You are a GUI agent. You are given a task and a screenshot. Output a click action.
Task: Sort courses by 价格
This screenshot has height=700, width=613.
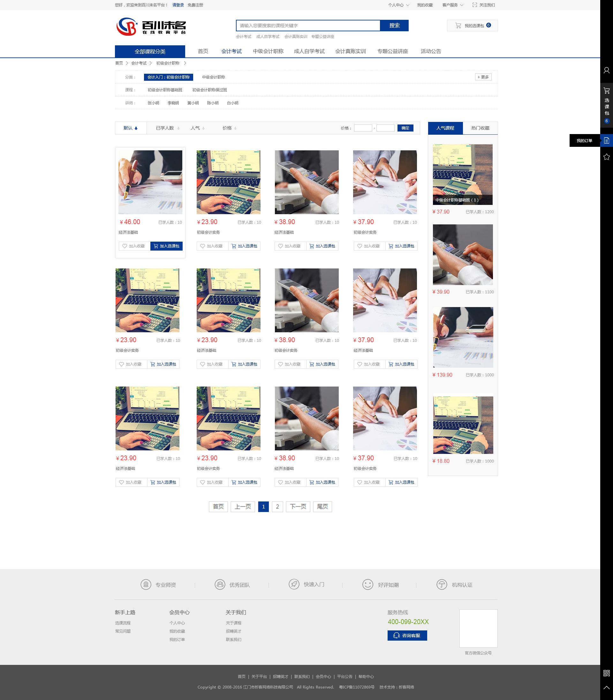229,128
